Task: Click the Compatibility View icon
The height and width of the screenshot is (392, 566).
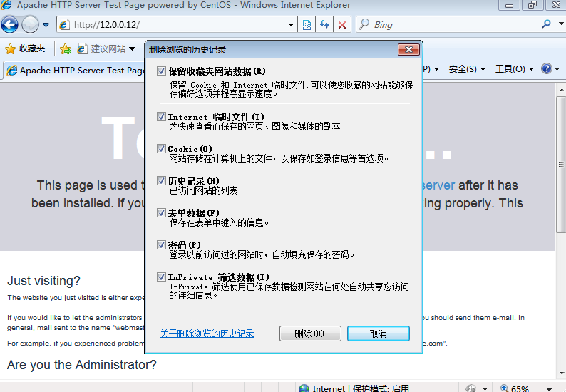Action: coord(307,25)
